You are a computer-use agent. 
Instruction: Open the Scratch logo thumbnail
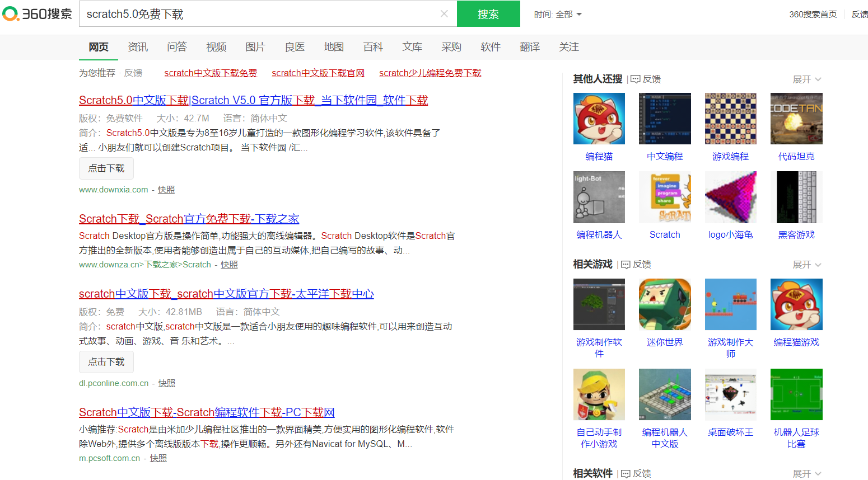point(665,197)
